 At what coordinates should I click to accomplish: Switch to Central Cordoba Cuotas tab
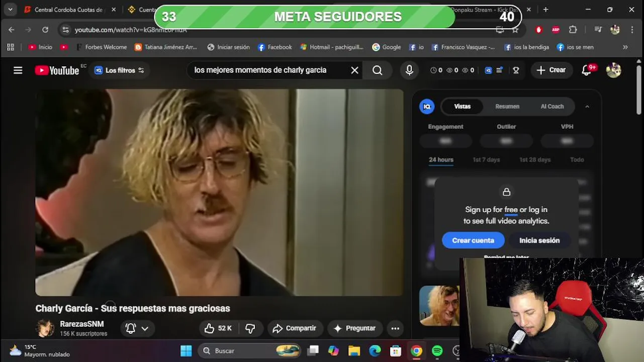tap(68, 10)
